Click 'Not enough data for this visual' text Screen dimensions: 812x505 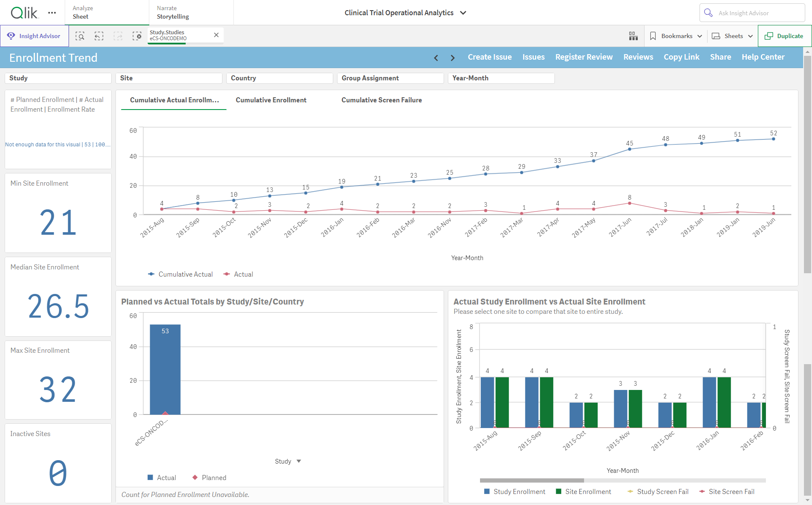click(42, 145)
